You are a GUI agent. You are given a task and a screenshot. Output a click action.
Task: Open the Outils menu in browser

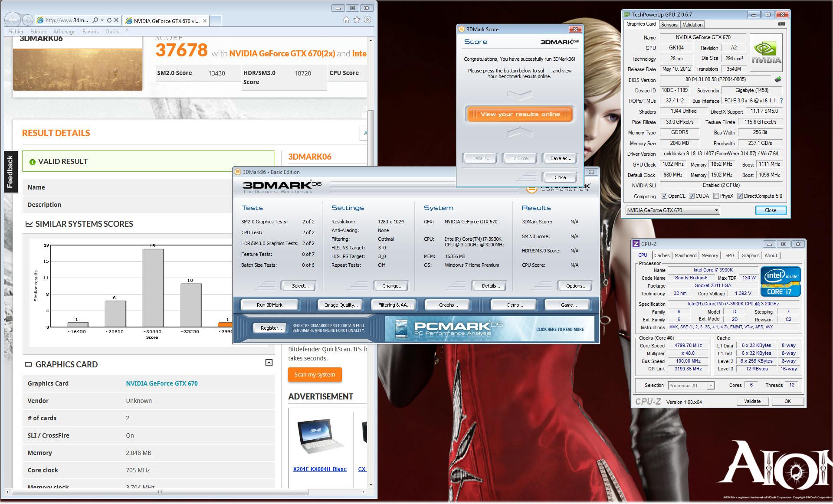[x=112, y=32]
